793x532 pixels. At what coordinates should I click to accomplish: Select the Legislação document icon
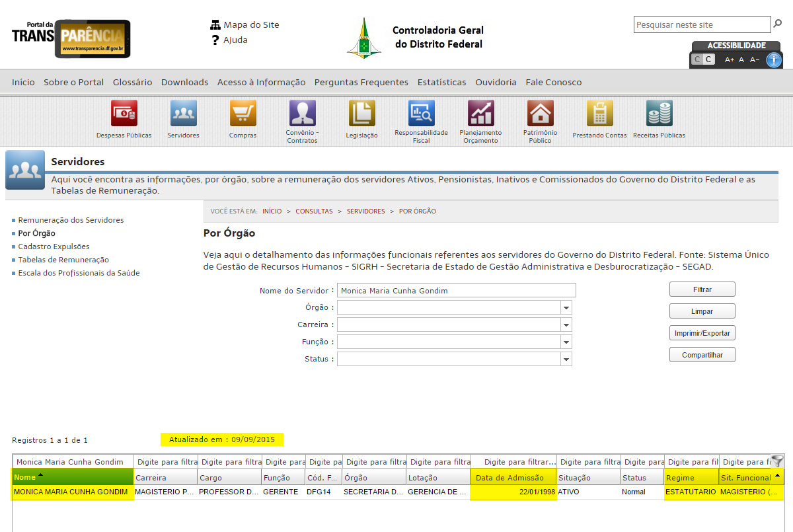click(361, 113)
